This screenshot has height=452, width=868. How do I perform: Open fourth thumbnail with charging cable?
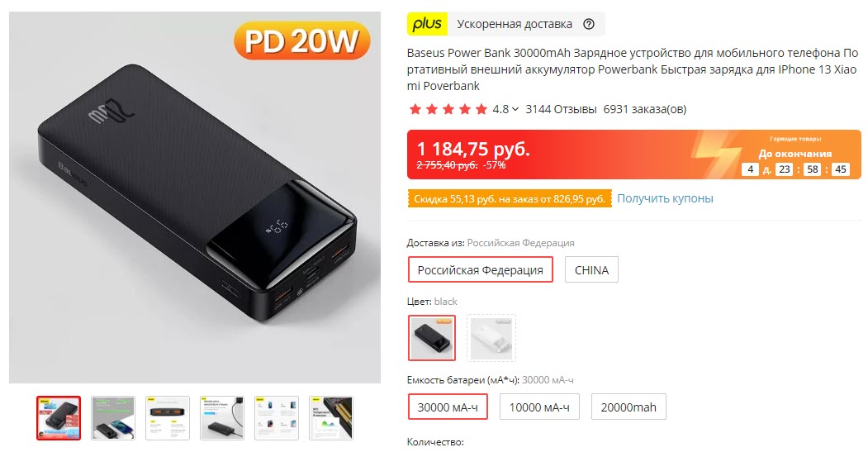click(222, 418)
